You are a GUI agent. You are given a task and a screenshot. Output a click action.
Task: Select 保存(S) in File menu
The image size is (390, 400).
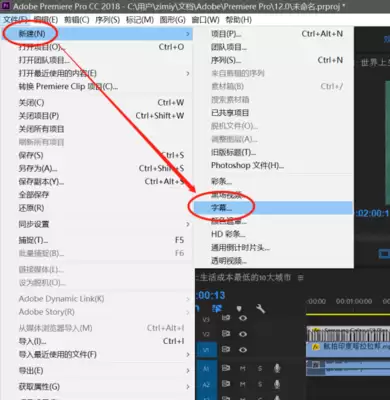97,155
